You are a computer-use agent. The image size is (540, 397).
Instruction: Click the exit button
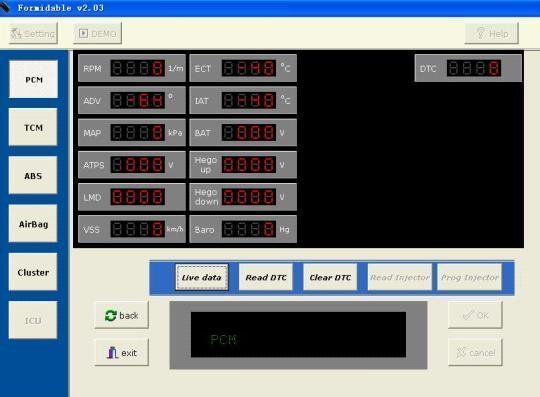point(122,352)
